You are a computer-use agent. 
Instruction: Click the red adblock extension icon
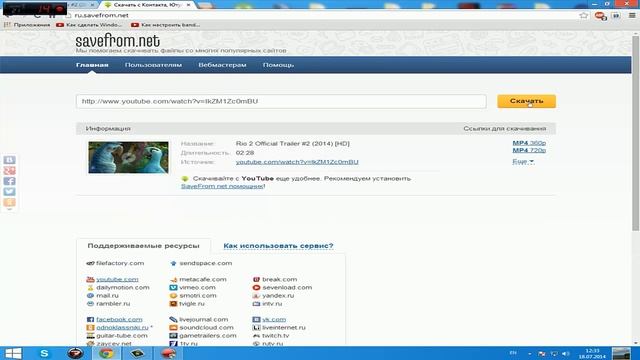[600, 16]
